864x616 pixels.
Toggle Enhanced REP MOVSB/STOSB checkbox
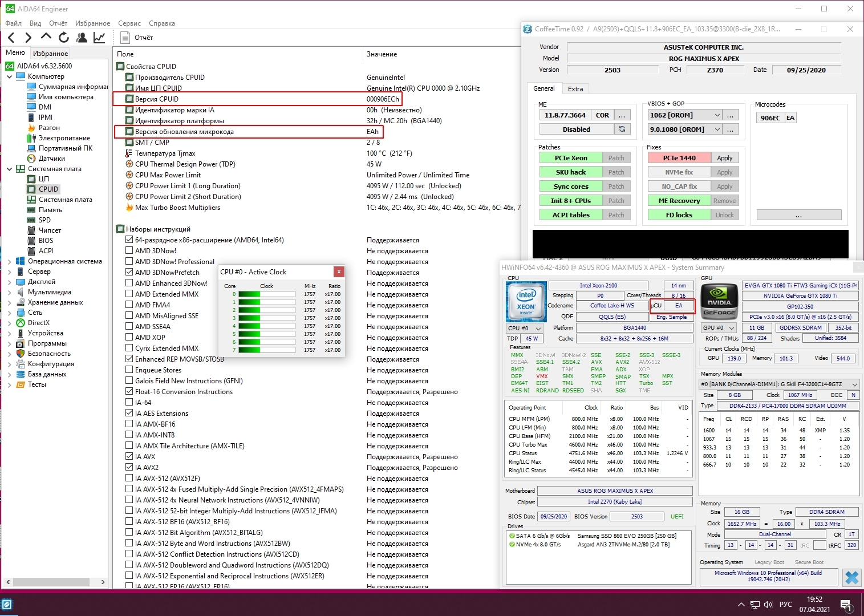point(129,359)
